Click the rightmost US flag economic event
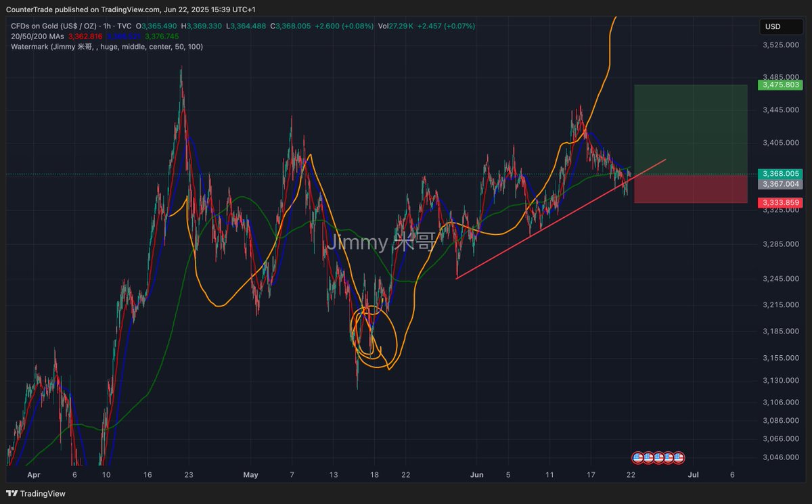Viewport: 812px width, 504px height. pos(679,458)
